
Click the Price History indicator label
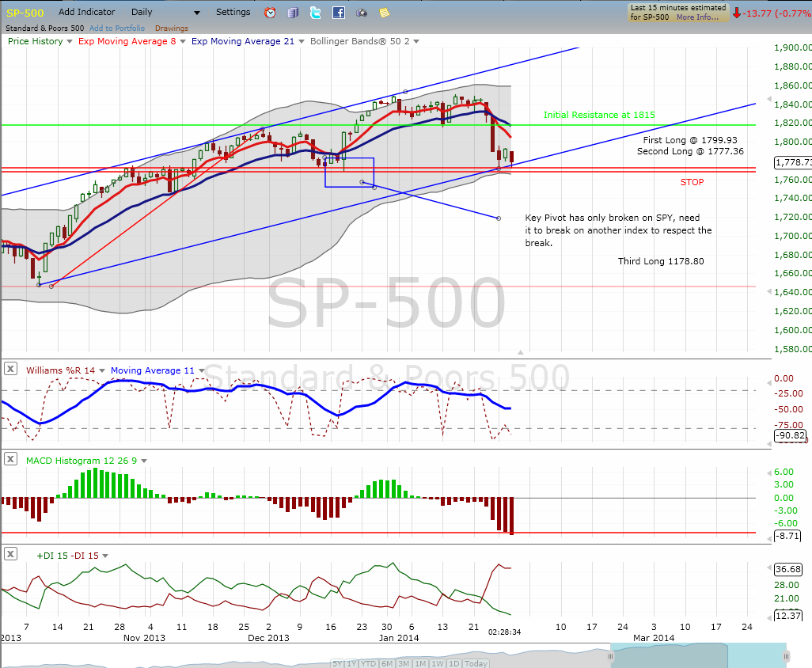click(35, 41)
